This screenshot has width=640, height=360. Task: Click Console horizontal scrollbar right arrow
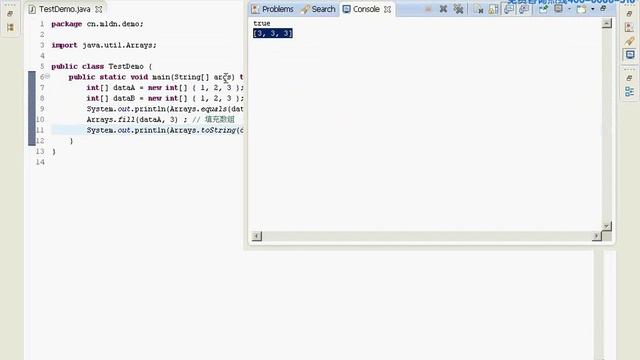click(x=596, y=236)
